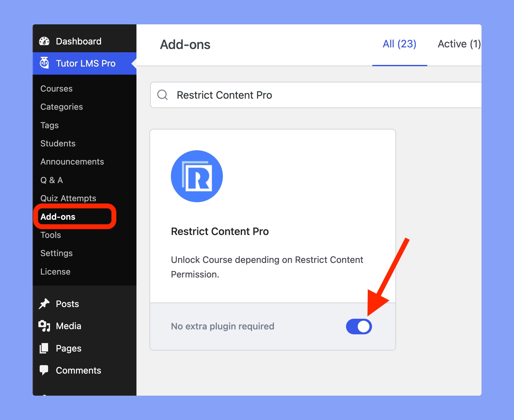Image resolution: width=514 pixels, height=420 pixels.
Task: Disable the Restrict Content Pro add-on toggle
Action: tap(359, 327)
